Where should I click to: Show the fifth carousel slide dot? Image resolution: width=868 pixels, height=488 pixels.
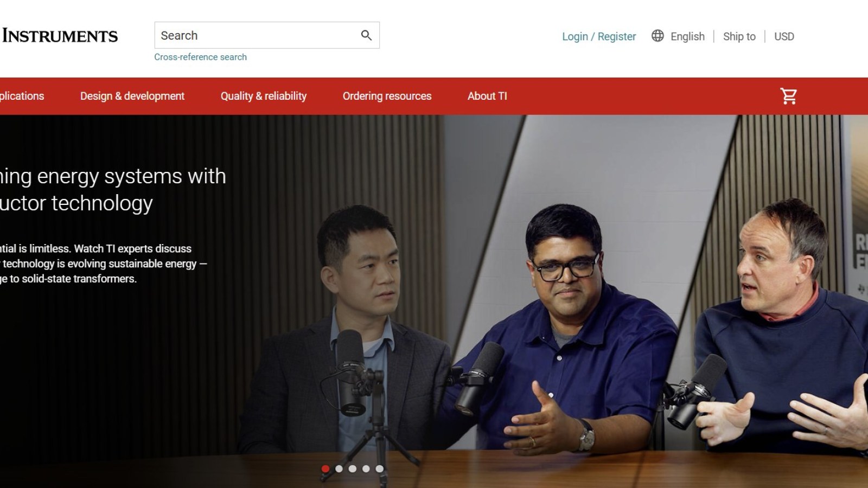click(380, 468)
